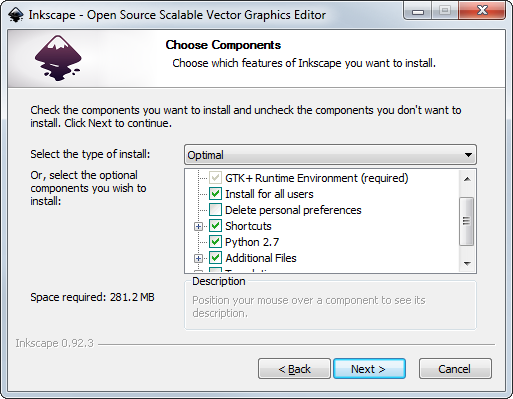Expand the Additional Files tree node

coord(198,258)
